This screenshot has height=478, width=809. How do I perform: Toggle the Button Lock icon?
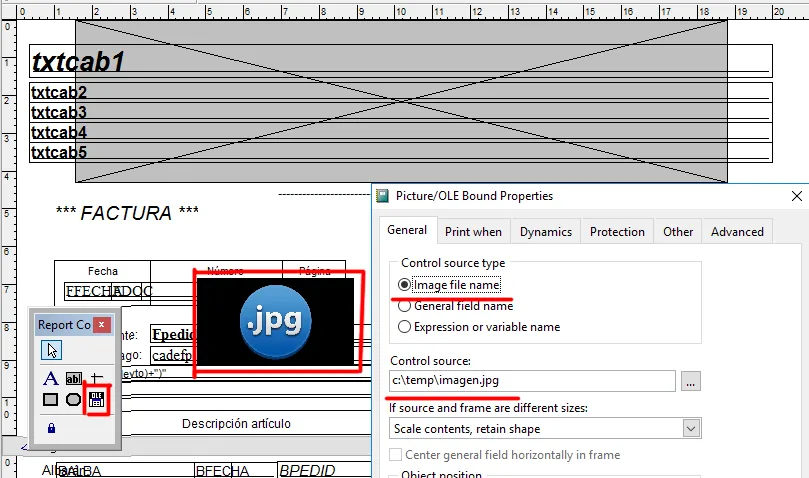point(51,427)
